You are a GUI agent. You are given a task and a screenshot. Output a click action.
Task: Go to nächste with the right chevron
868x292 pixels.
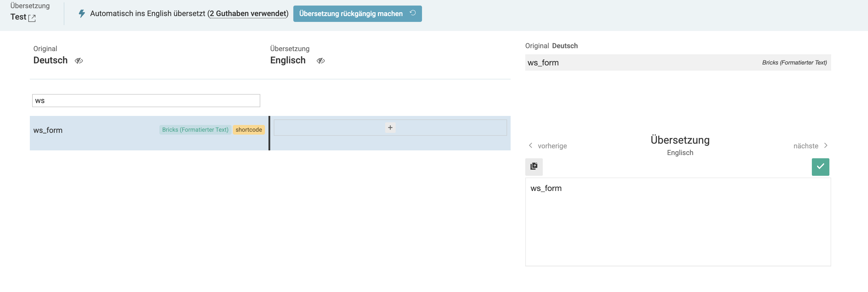pyautogui.click(x=826, y=145)
